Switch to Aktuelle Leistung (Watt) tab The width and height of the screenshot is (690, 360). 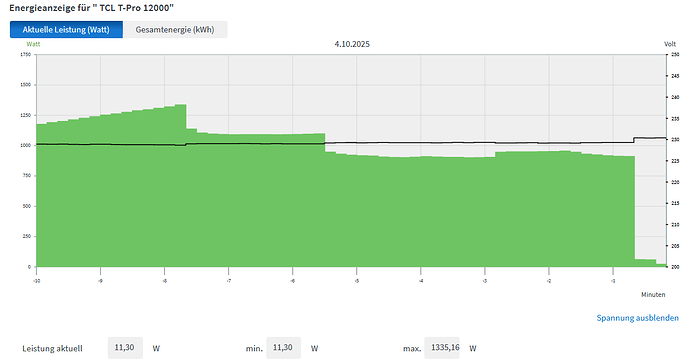(66, 29)
